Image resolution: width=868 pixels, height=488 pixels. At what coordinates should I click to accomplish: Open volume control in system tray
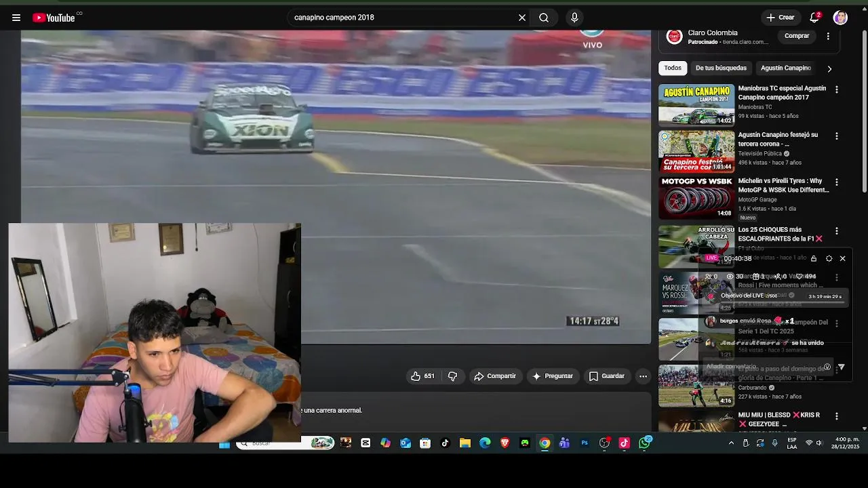[x=819, y=443]
